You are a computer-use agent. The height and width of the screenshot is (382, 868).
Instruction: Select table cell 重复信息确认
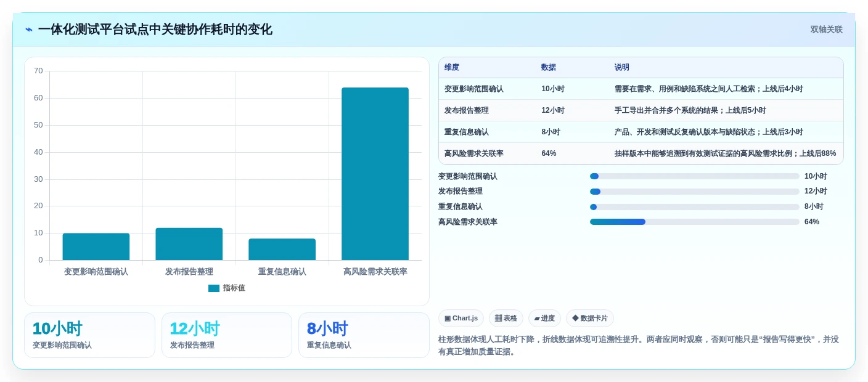pyautogui.click(x=467, y=132)
